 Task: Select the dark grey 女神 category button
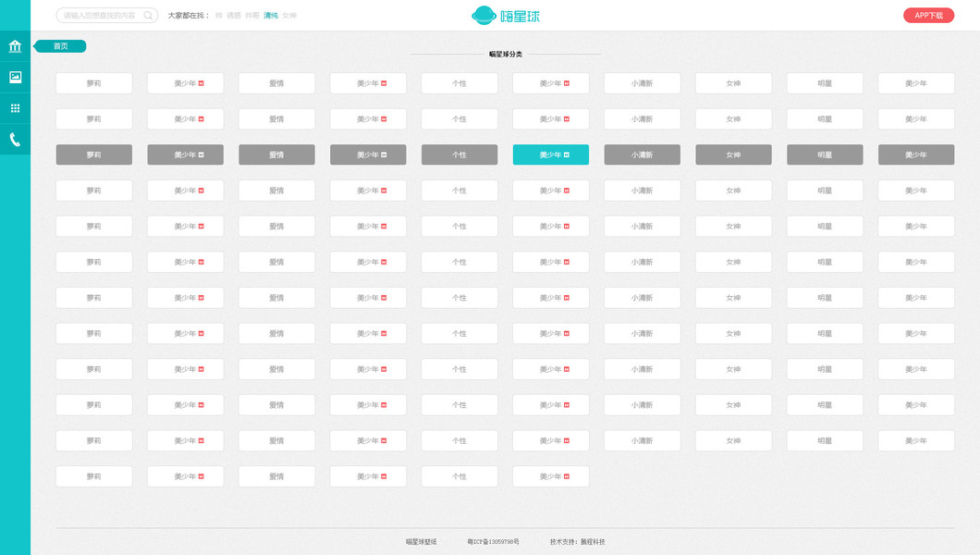pyautogui.click(x=734, y=155)
